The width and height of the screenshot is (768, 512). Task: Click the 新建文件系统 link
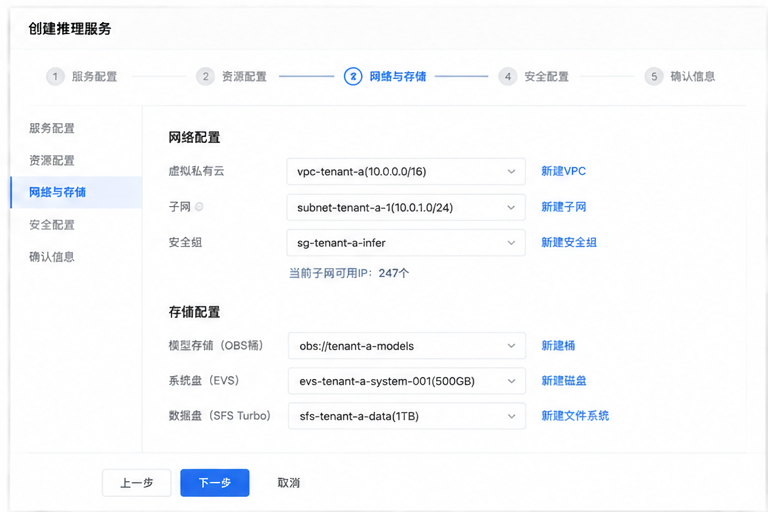pos(575,415)
